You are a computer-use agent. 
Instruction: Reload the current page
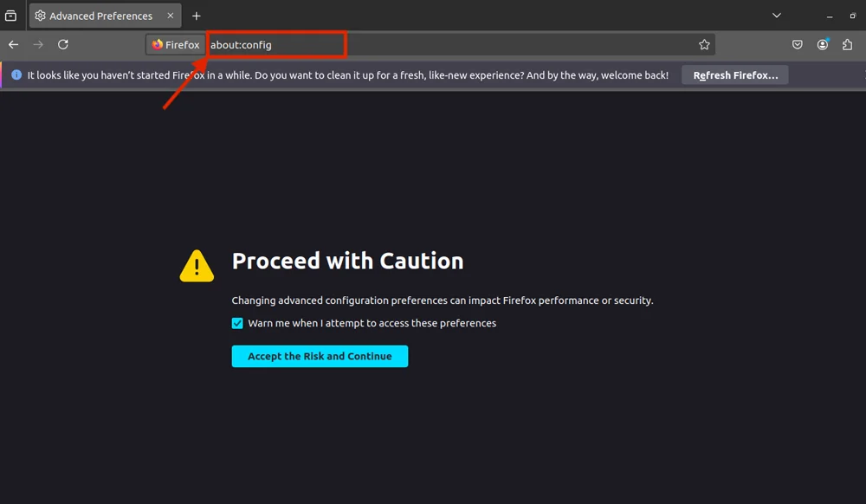pos(62,44)
